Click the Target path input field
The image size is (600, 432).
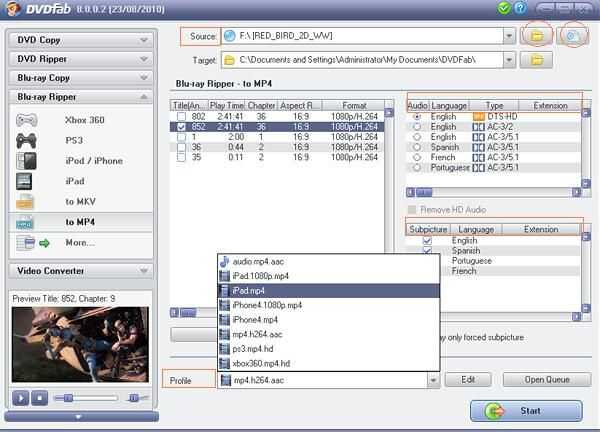click(362, 60)
